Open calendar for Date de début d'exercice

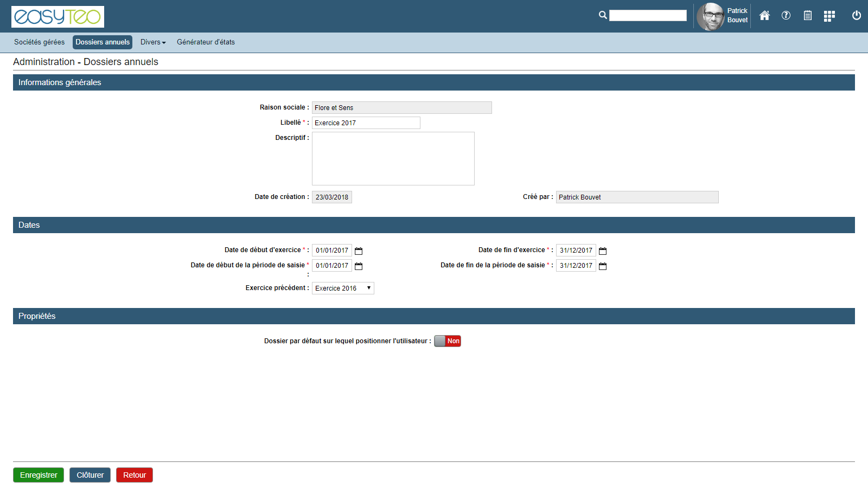359,251
